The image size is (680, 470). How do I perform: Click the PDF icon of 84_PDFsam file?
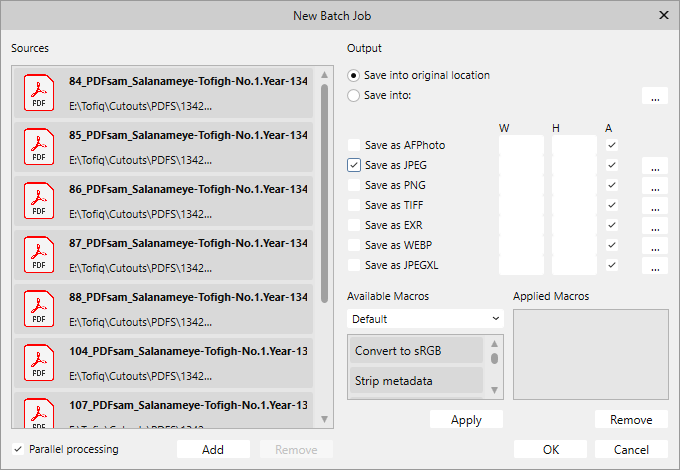click(39, 93)
